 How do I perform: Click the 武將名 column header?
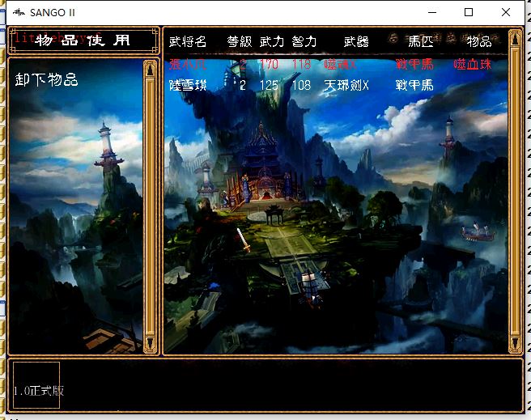188,41
